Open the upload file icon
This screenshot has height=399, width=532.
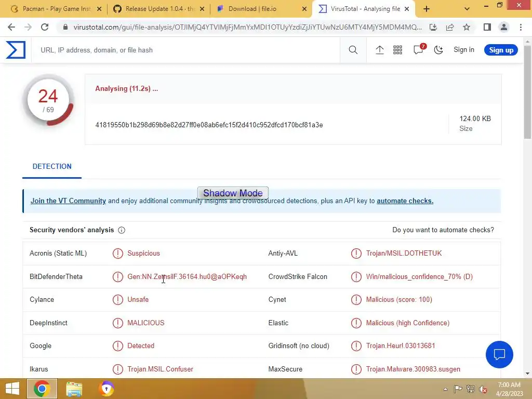coord(380,50)
